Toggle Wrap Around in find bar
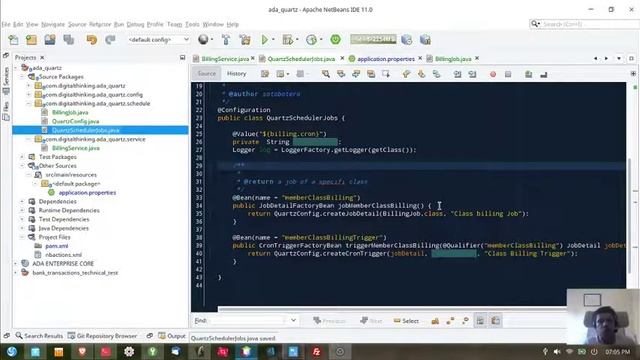The image size is (640, 360). [x=495, y=321]
